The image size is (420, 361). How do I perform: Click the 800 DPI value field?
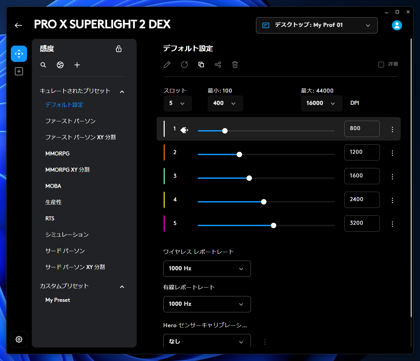(362, 129)
